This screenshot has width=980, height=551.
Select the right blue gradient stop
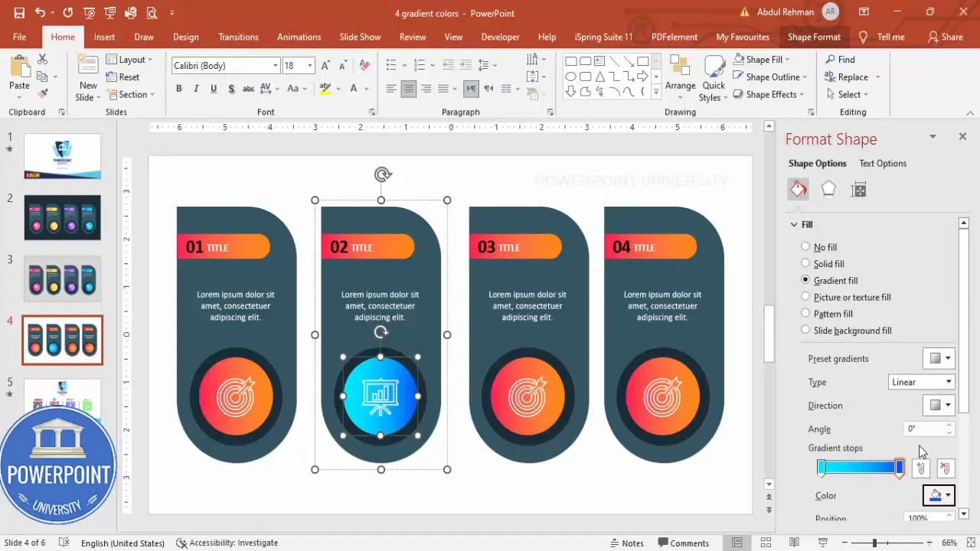pos(899,468)
